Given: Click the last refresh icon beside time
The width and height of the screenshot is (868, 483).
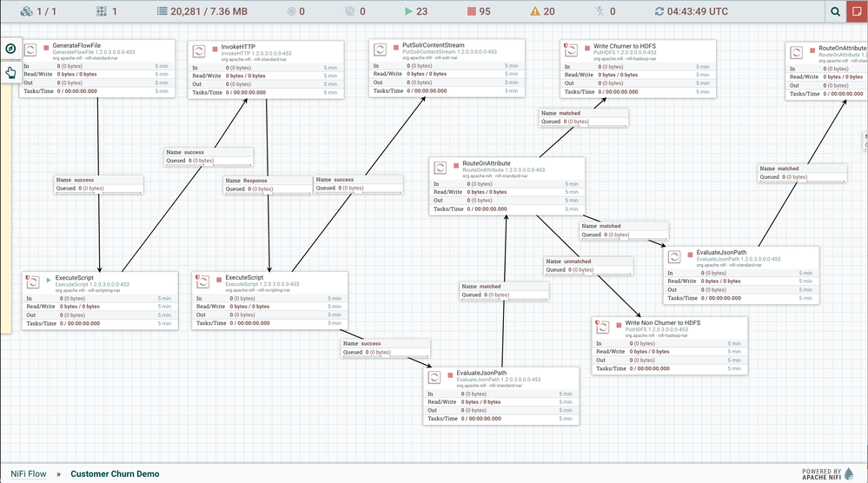Looking at the screenshot, I should 659,11.
